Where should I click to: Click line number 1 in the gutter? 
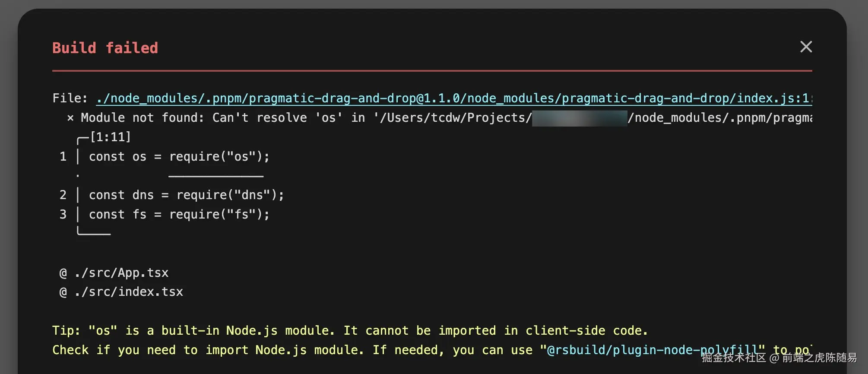pyautogui.click(x=63, y=157)
